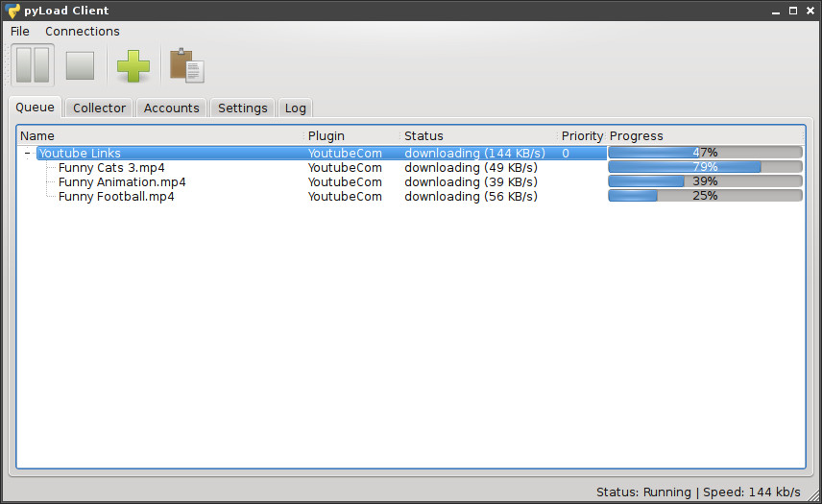The image size is (822, 504).
Task: Click the stop downloads square button
Action: click(x=80, y=65)
